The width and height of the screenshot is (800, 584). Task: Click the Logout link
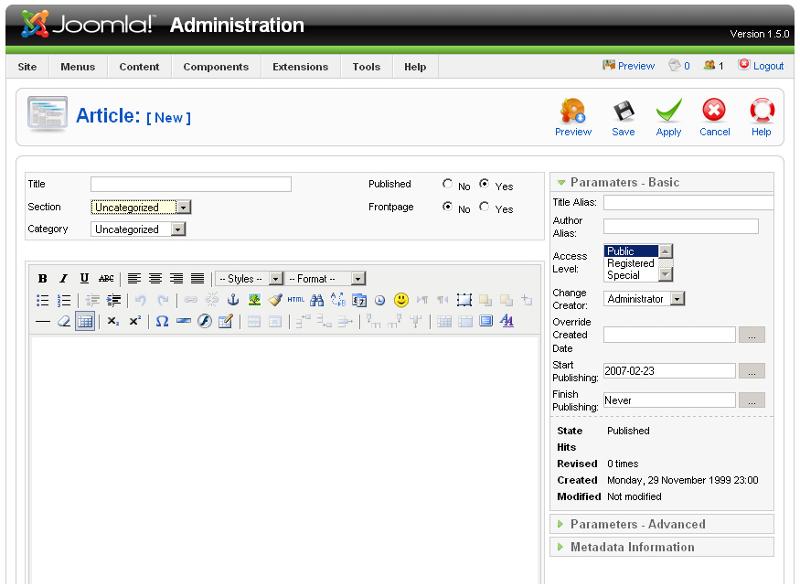[761, 66]
